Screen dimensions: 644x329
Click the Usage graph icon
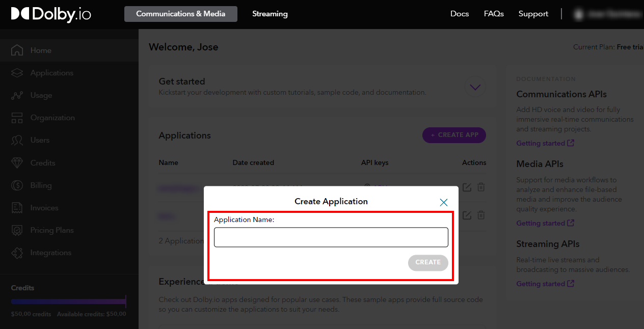(17, 95)
